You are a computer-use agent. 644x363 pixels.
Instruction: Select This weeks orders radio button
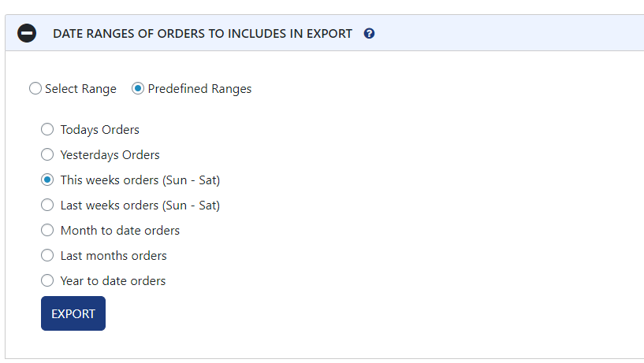(x=47, y=180)
